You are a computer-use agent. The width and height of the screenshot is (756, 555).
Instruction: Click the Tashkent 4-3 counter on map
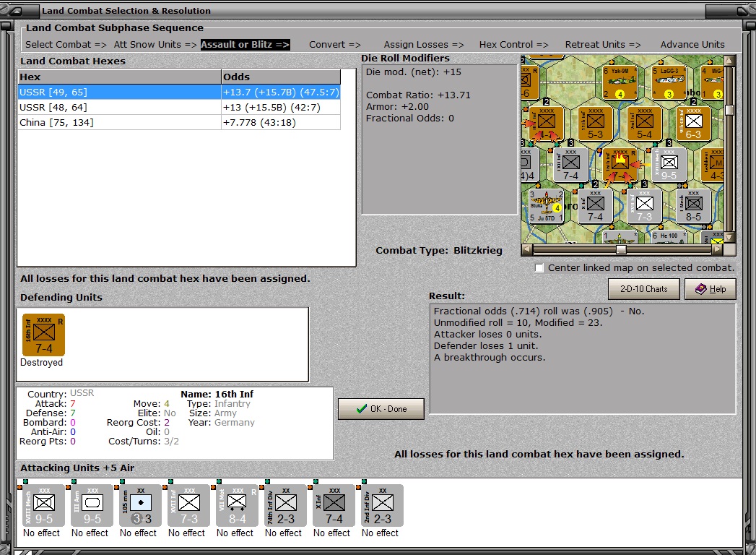coord(713,165)
